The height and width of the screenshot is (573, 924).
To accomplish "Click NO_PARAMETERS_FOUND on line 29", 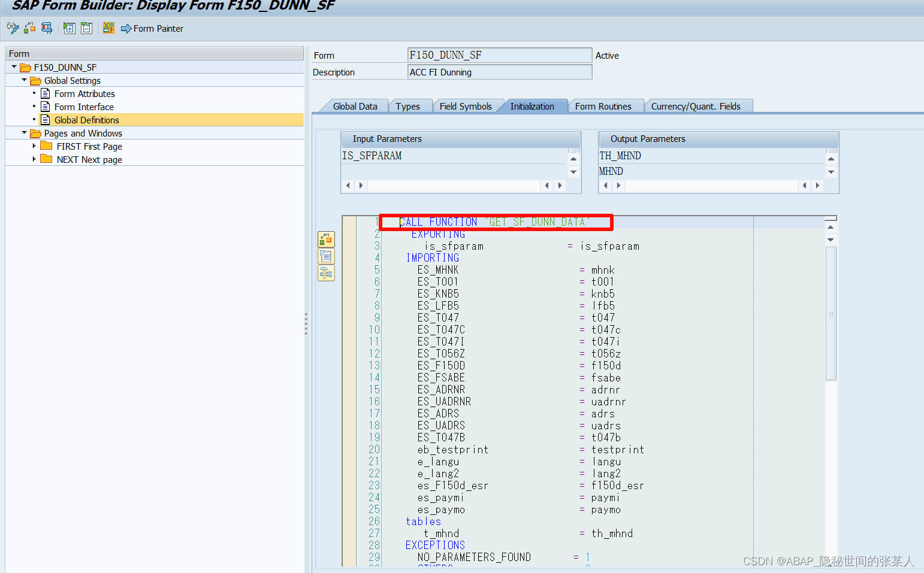I will coord(474,557).
